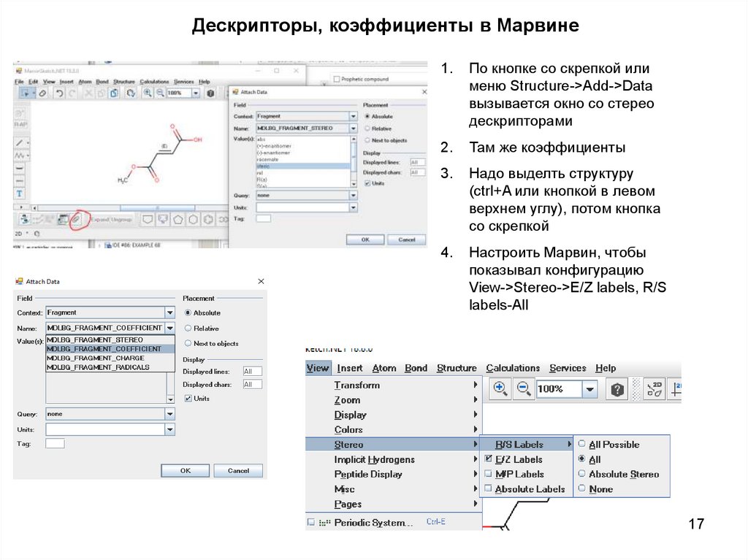Click the paperclip Attach Data icon circled in red
748x560 pixels.
76,220
